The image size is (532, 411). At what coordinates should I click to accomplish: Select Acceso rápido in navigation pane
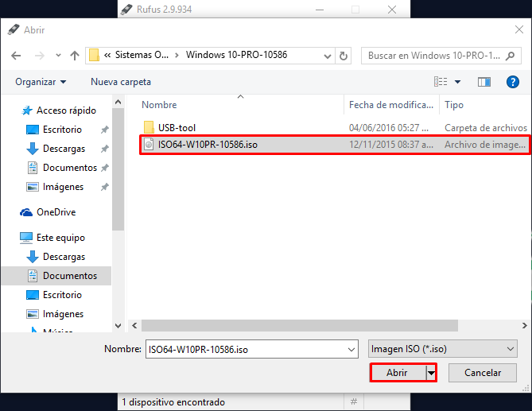(x=66, y=111)
